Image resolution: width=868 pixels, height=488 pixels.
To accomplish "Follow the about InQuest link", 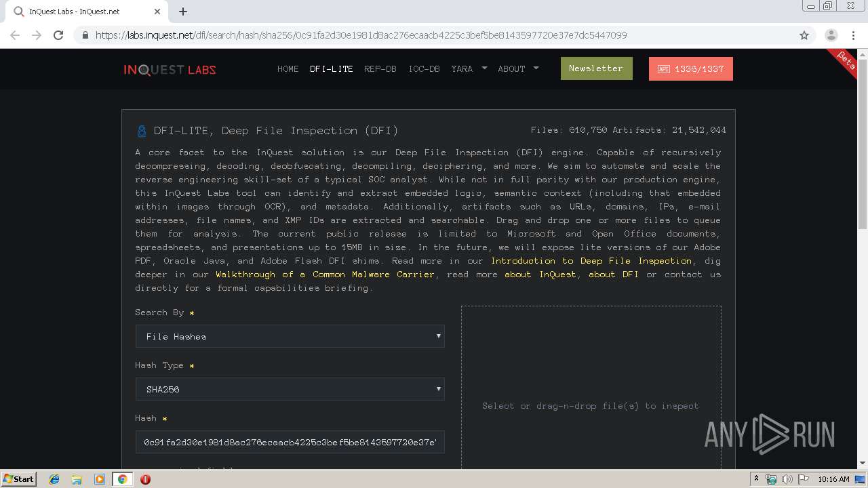I will (540, 274).
